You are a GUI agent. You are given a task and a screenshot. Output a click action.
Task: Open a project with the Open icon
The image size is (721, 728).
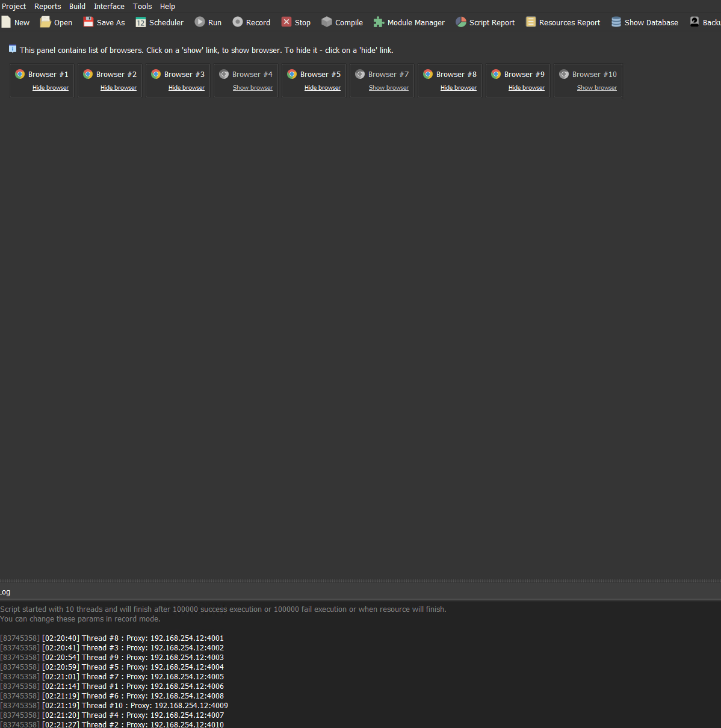[46, 22]
